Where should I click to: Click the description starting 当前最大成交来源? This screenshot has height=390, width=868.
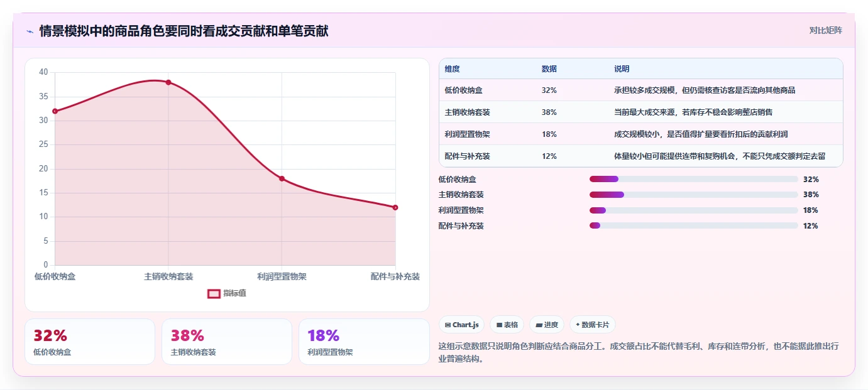click(693, 112)
